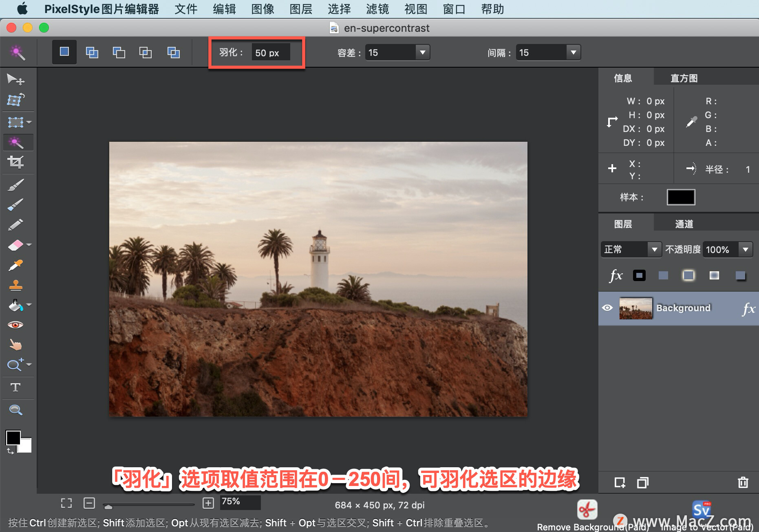Open the 间隔 value dropdown

[x=574, y=52]
